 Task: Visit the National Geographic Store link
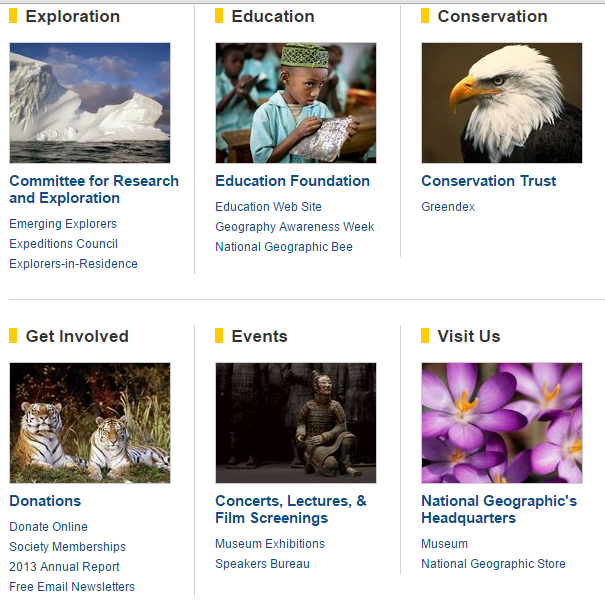click(493, 564)
